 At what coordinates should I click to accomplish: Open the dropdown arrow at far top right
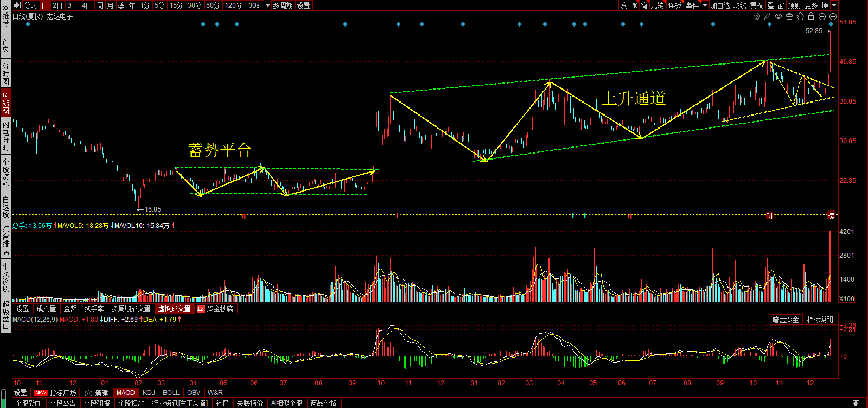(x=834, y=5)
